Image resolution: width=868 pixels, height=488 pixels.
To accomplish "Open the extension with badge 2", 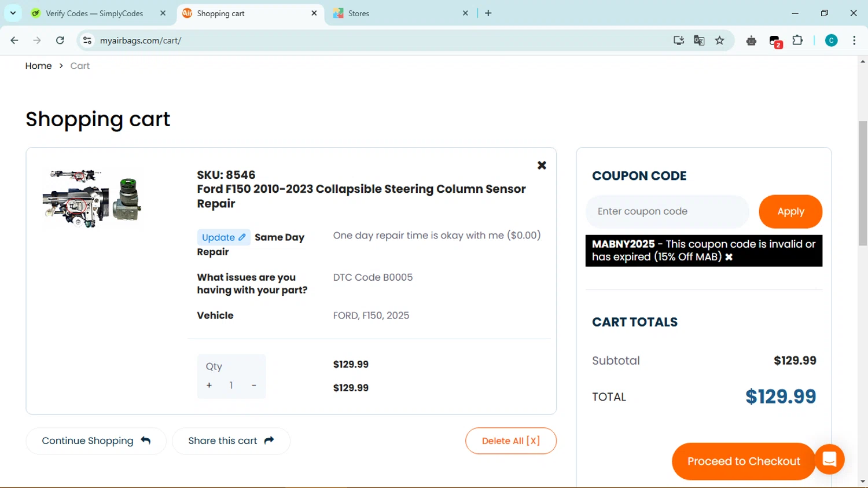I will [x=775, y=41].
